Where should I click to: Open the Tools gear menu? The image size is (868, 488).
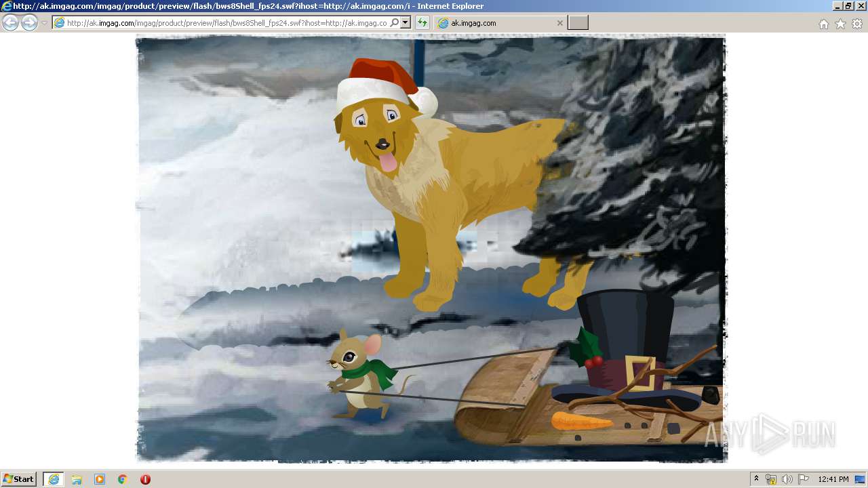coord(857,24)
